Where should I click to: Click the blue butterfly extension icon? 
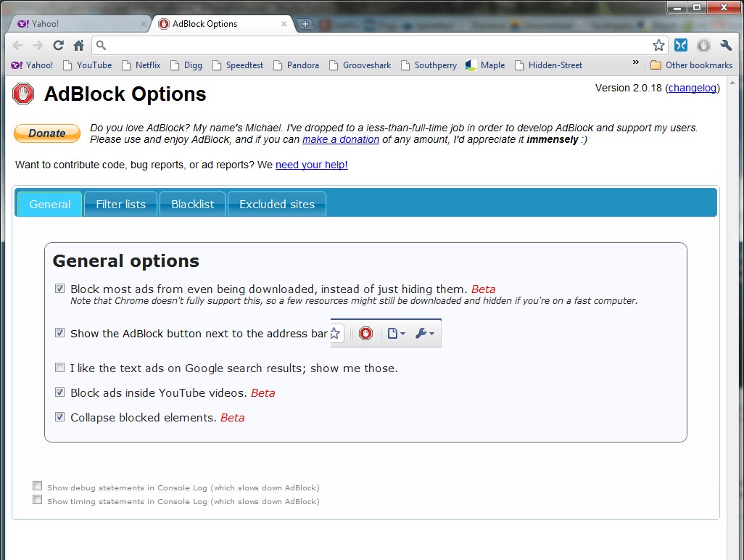(680, 45)
